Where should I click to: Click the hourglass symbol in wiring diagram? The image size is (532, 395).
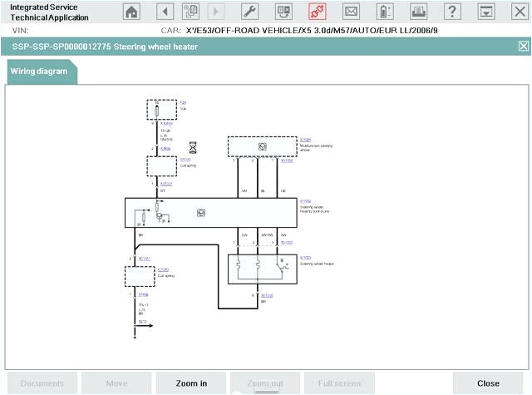(193, 146)
